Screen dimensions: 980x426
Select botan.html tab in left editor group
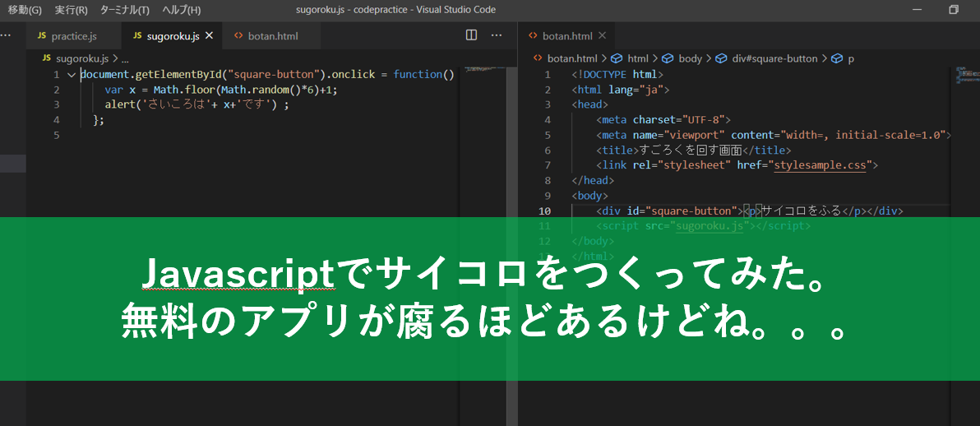pos(272,36)
